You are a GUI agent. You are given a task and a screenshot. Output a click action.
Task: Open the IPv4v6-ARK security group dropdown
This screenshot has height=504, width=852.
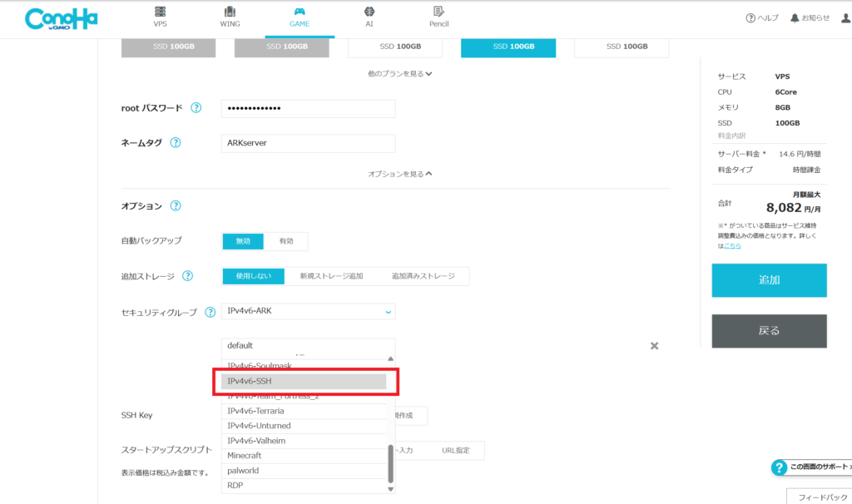coord(308,311)
